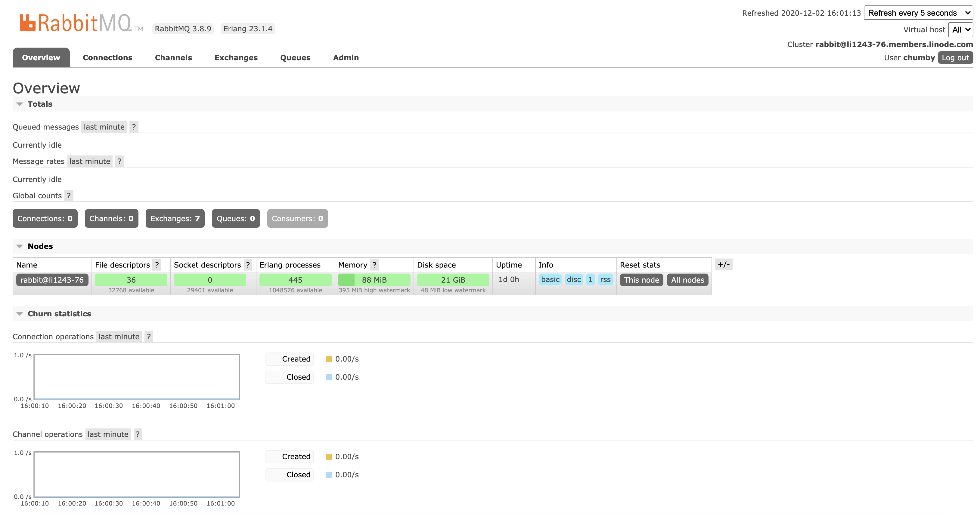Switch to the Admin tab
This screenshot has width=980, height=514.
(x=346, y=58)
